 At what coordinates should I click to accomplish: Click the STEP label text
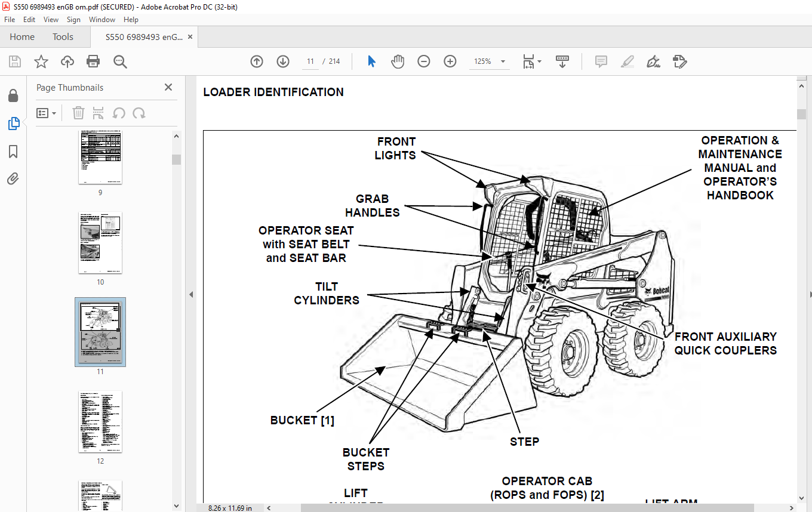pos(525,442)
